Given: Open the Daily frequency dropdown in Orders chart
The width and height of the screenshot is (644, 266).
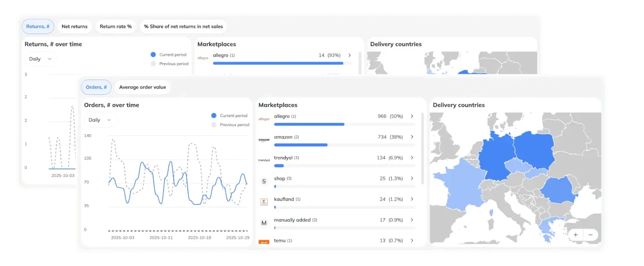Looking at the screenshot, I should (100, 120).
